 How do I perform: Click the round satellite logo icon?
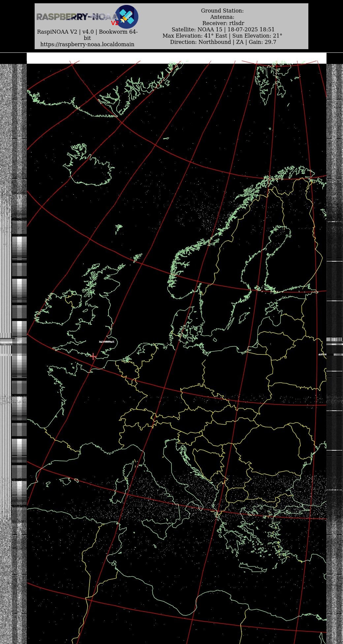(x=127, y=16)
